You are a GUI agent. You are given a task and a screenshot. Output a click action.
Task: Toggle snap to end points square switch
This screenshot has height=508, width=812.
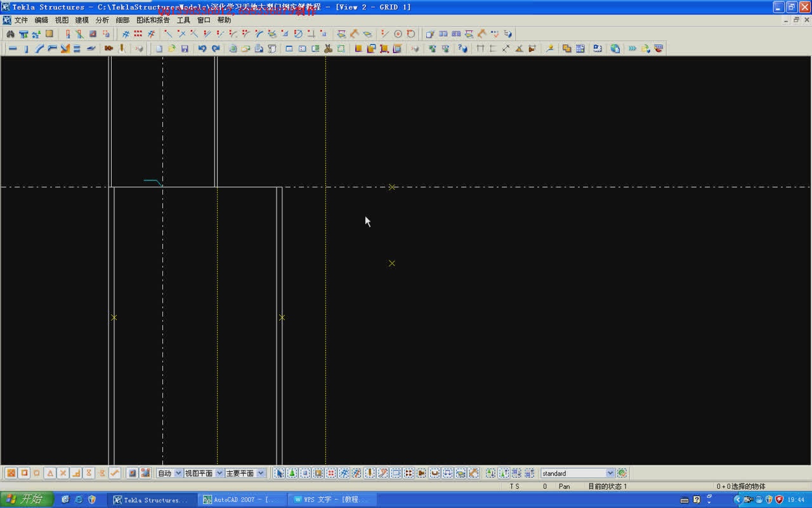click(24, 473)
